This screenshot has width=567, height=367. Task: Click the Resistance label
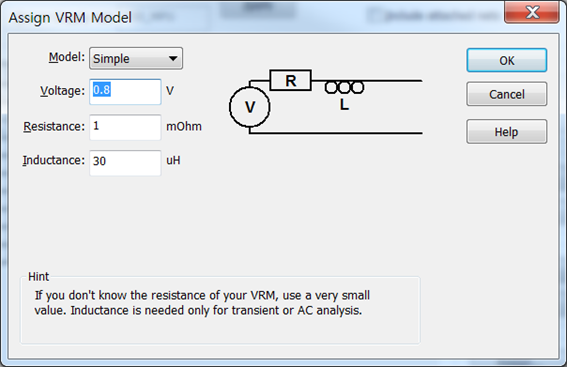(54, 127)
